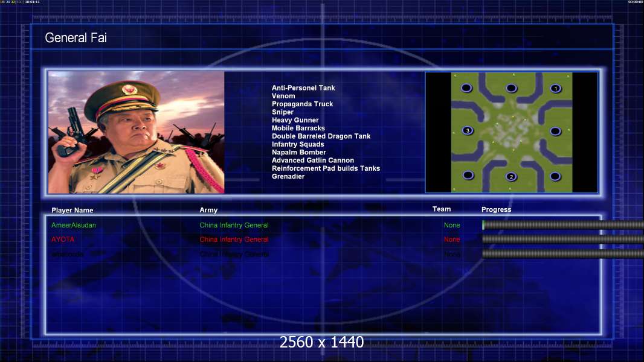Click start position 2 on the map
The height and width of the screenshot is (362, 644).
[x=511, y=177]
